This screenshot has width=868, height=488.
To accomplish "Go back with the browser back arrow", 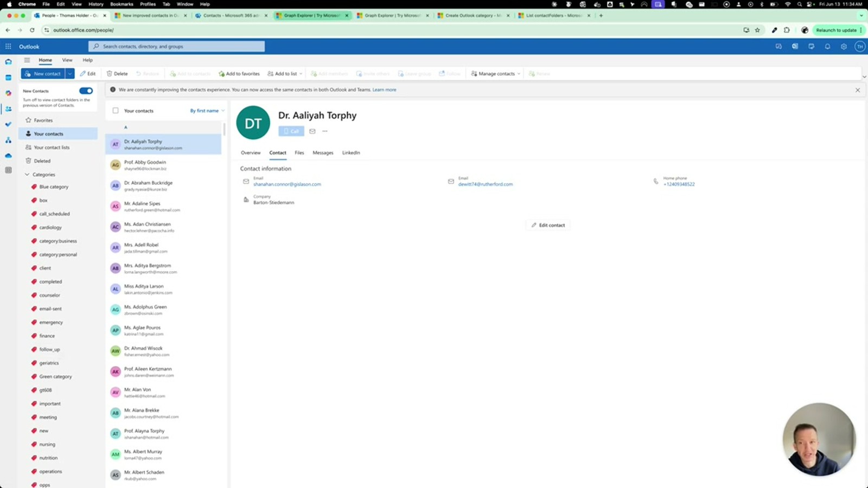I will 8,30.
